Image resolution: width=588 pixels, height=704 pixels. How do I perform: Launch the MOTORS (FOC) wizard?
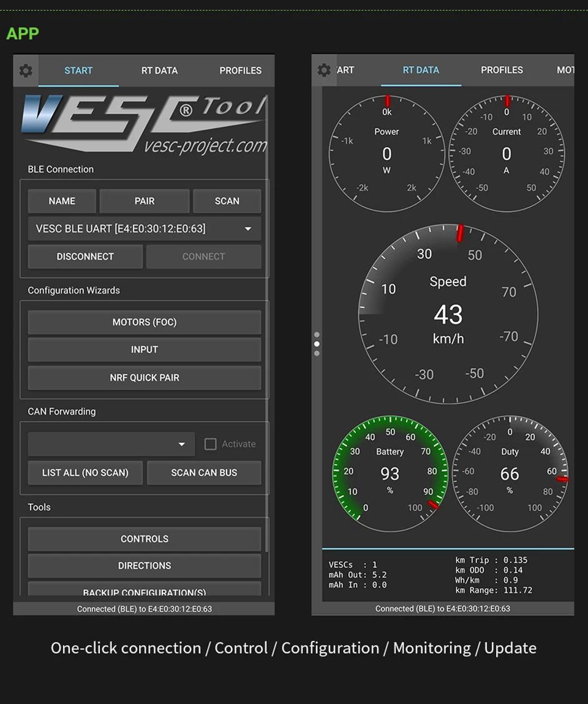(x=145, y=322)
